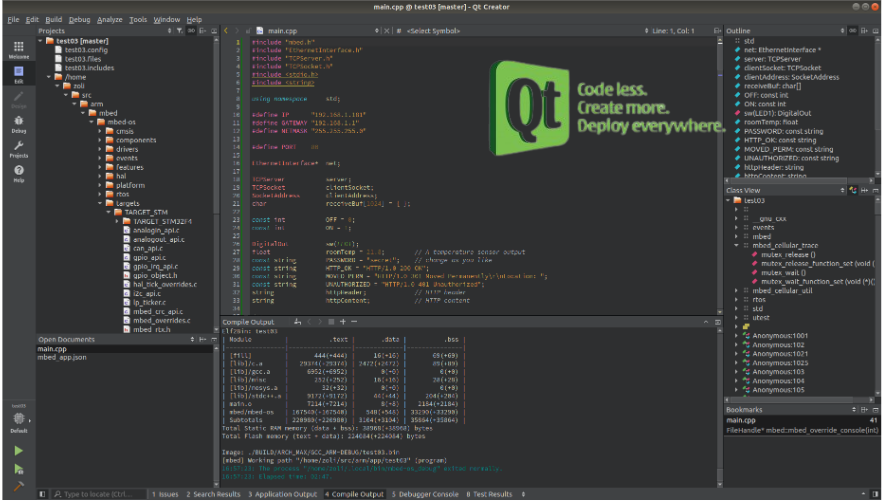883x502 pixels.
Task: Open the main.cpp open-documents dropdown
Action: pyautogui.click(x=377, y=31)
